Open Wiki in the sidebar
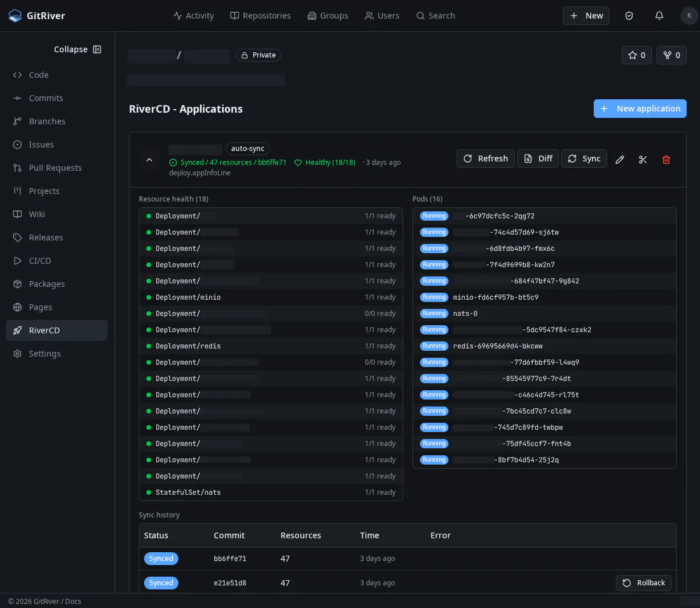 click(x=56, y=214)
